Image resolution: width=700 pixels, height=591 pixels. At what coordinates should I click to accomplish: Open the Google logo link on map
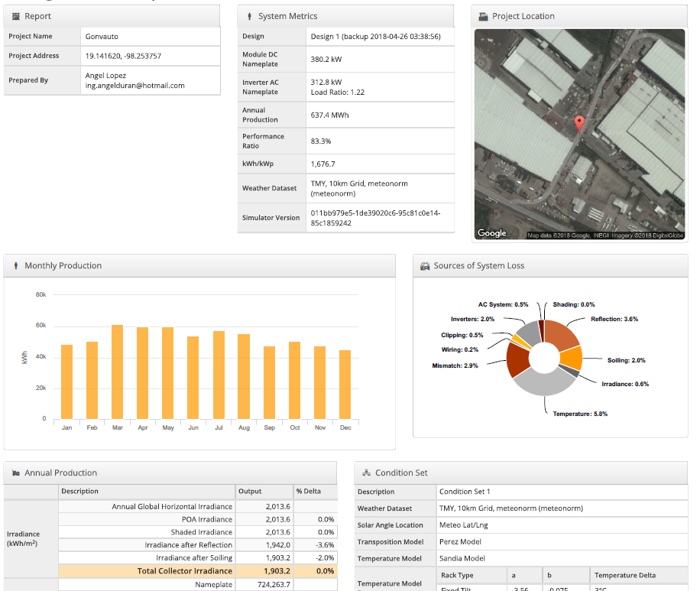492,233
